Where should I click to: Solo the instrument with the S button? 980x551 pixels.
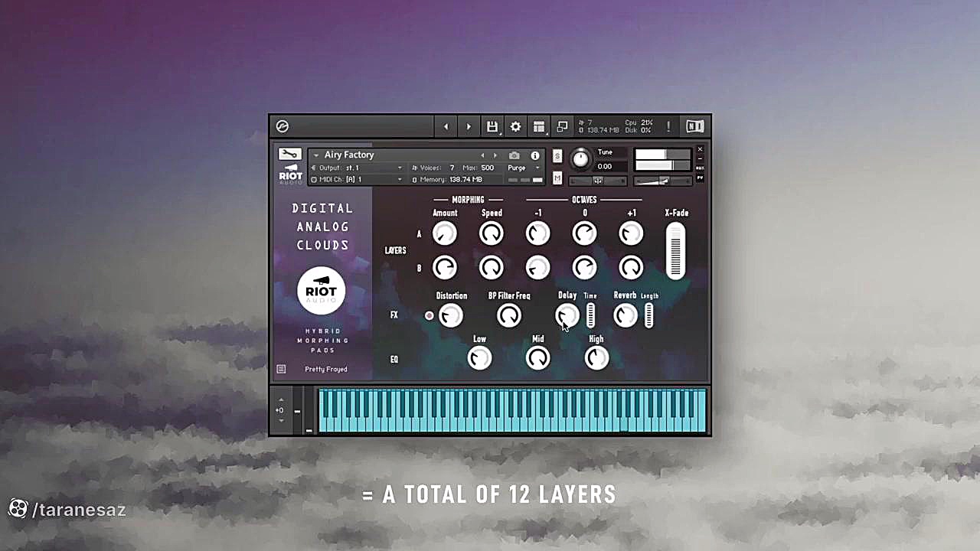557,156
